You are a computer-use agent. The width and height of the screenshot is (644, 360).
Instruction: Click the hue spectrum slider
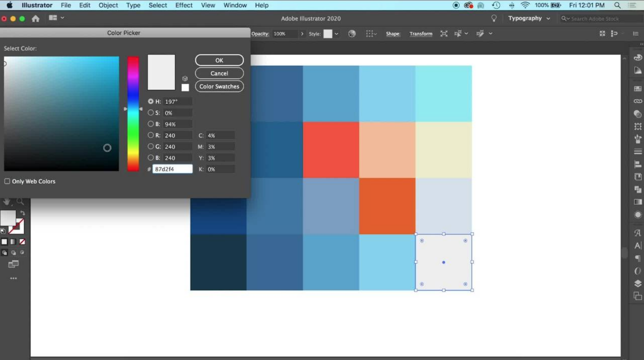click(133, 114)
